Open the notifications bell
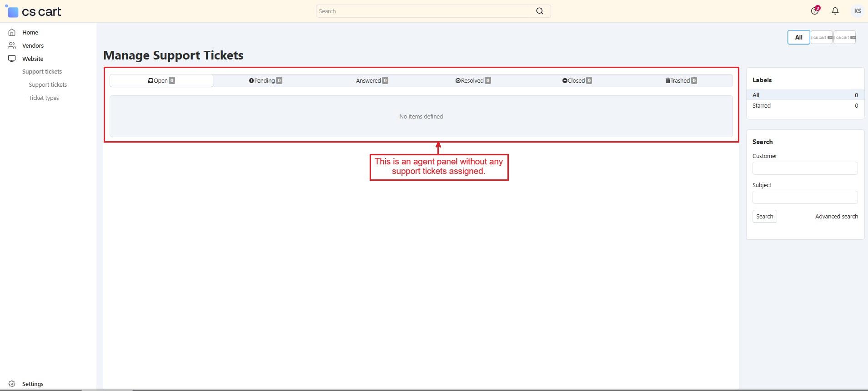This screenshot has height=391, width=868. (835, 11)
